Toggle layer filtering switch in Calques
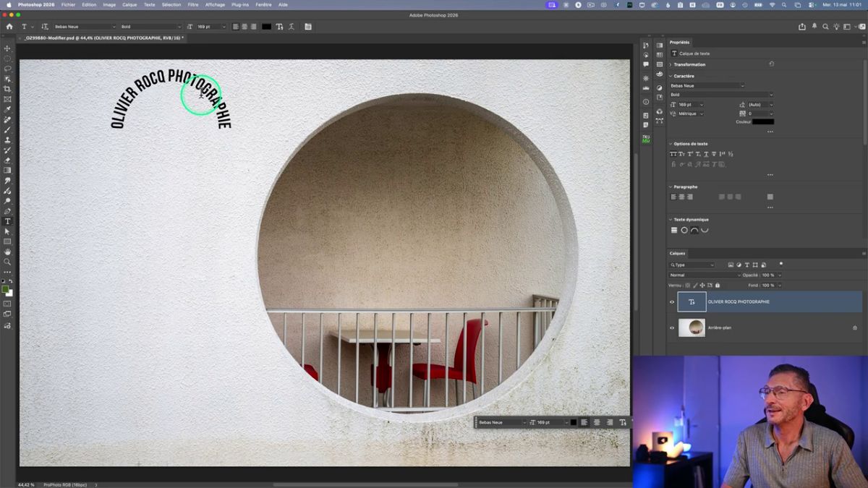 pos(781,264)
